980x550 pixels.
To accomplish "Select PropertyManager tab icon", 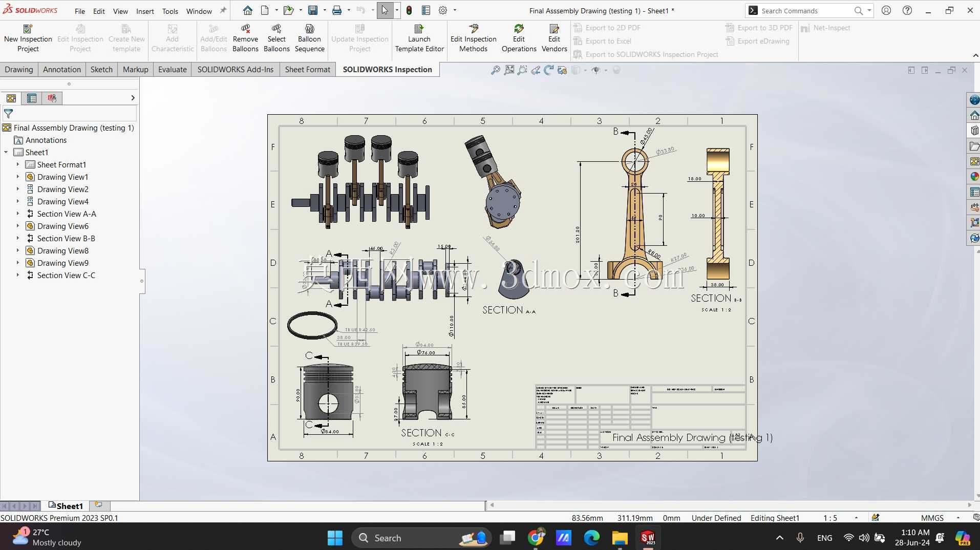I will 32,98.
